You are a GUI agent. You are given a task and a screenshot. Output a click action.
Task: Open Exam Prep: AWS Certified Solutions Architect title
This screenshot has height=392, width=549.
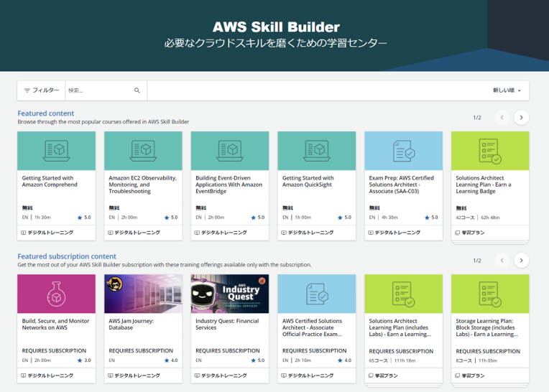(x=401, y=185)
